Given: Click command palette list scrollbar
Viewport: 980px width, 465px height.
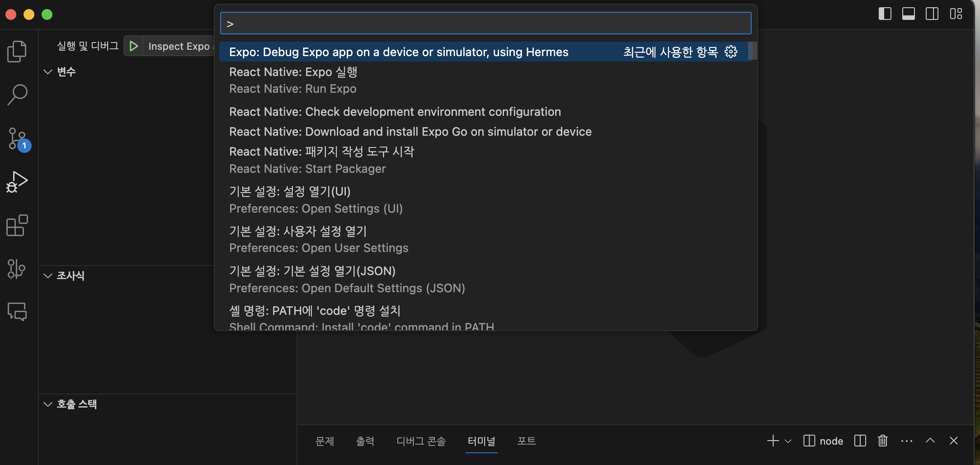Looking at the screenshot, I should pyautogui.click(x=752, y=51).
